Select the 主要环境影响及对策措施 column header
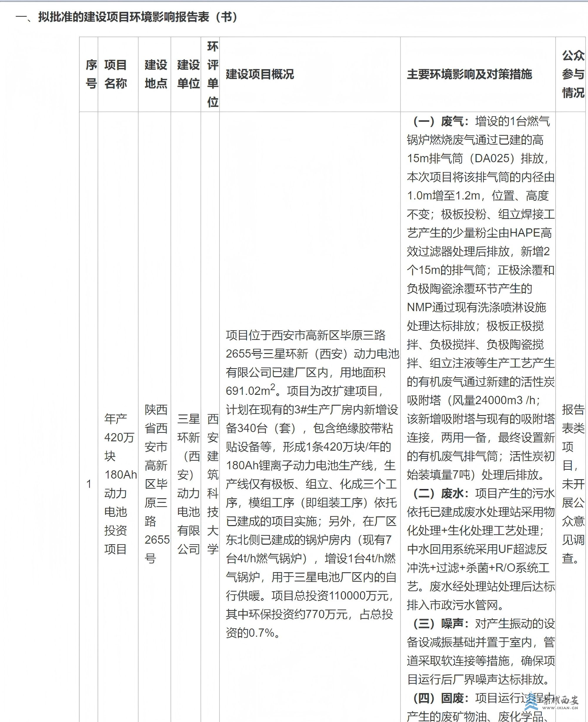This screenshot has height=722, width=588. tap(478, 74)
